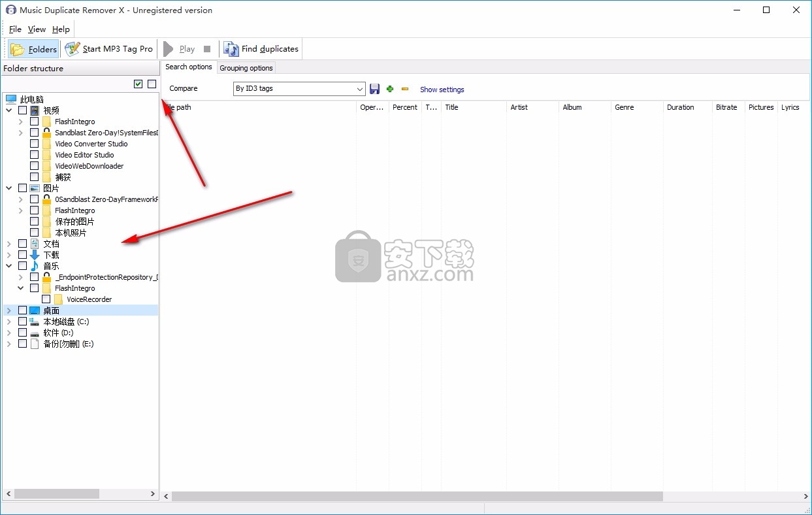
Task: Check the VoiceRecorder checkbox
Action: (46, 299)
